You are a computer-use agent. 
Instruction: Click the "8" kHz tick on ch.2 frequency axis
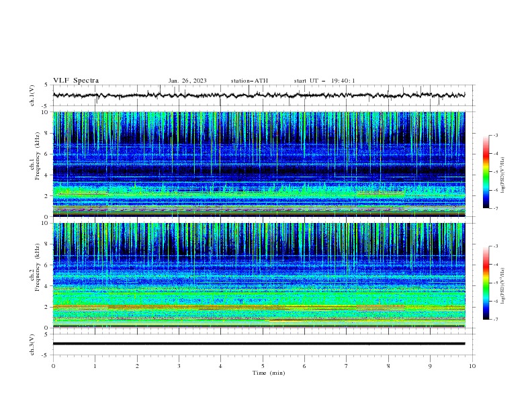coord(47,244)
